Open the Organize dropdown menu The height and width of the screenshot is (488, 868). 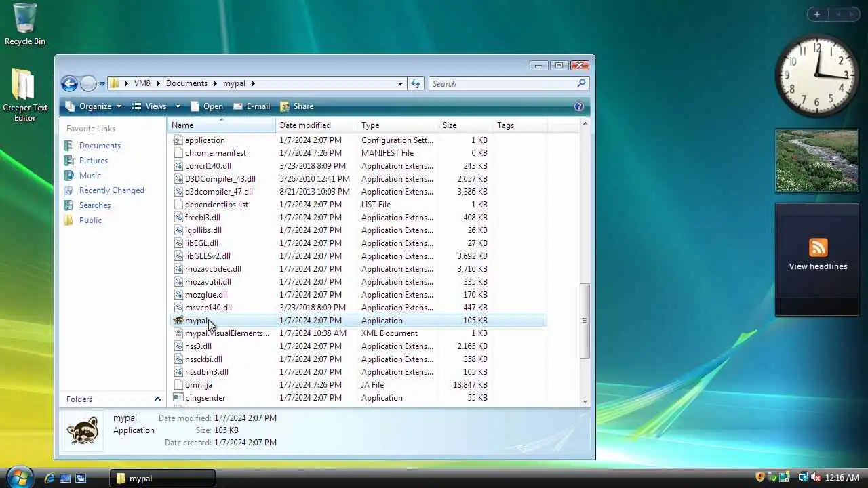point(94,106)
